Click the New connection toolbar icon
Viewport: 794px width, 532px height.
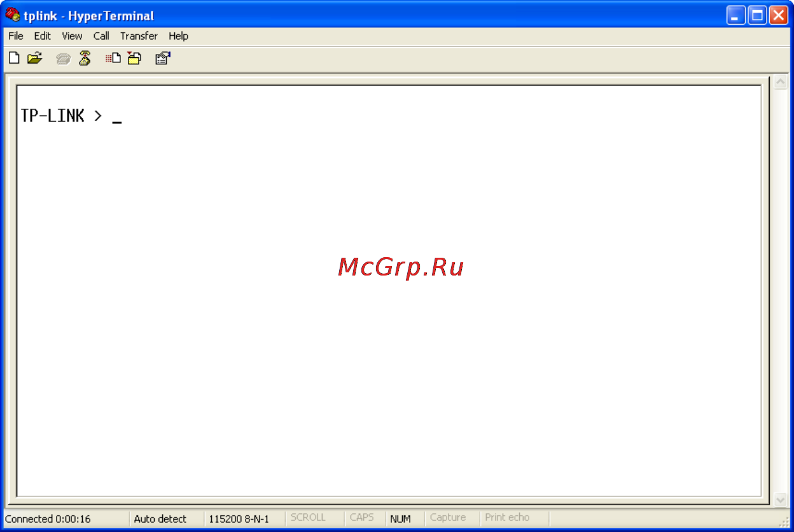[x=14, y=59]
